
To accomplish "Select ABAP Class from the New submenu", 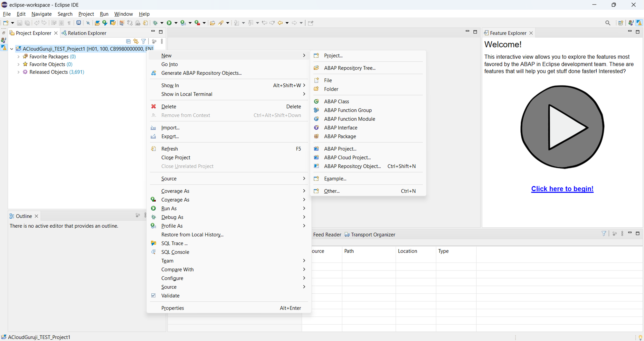I will click(x=336, y=101).
